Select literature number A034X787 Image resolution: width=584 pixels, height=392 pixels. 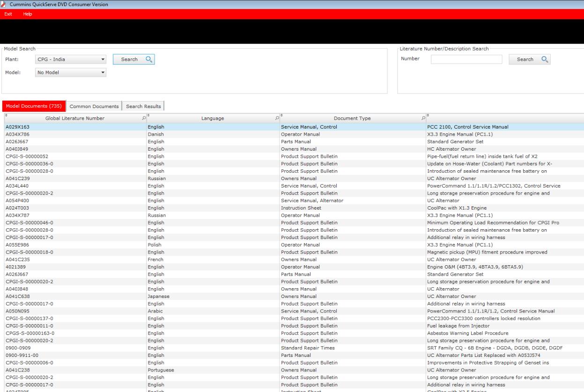(x=17, y=217)
